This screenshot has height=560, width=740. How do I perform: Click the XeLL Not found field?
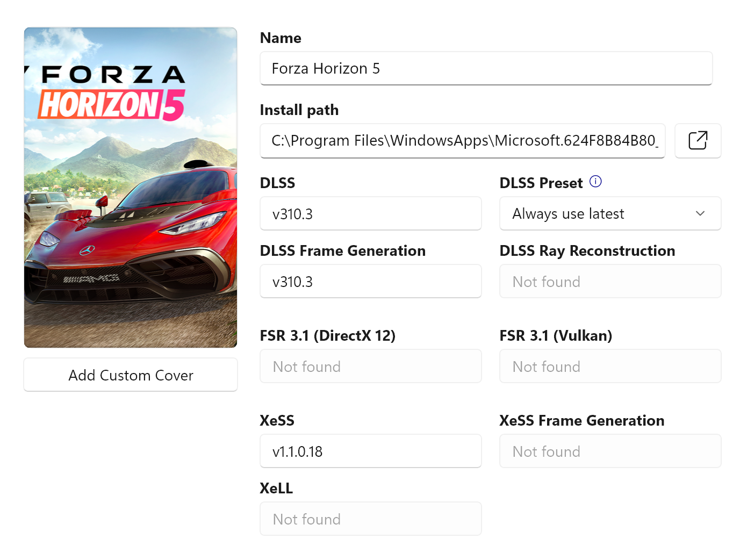(x=370, y=519)
